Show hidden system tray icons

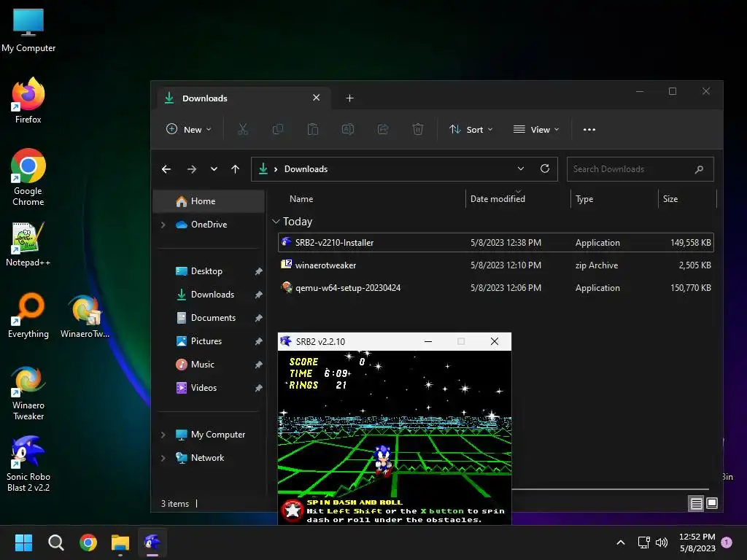coord(621,542)
